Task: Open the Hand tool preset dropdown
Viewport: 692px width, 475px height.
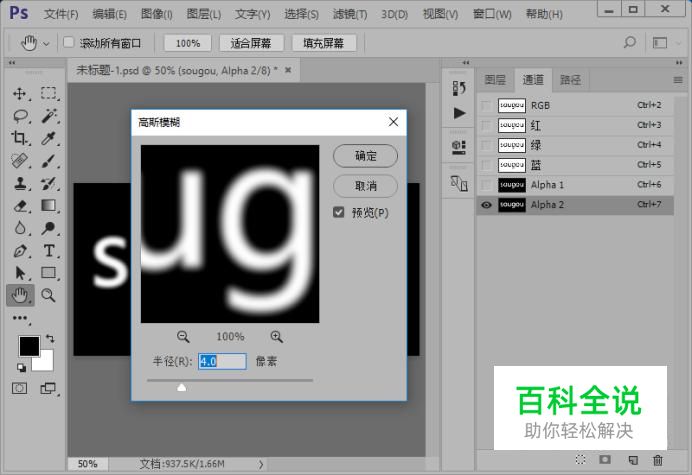Action: [46, 43]
